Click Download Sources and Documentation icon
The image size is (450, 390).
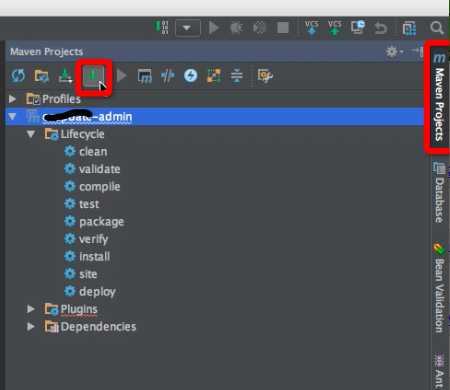click(65, 76)
